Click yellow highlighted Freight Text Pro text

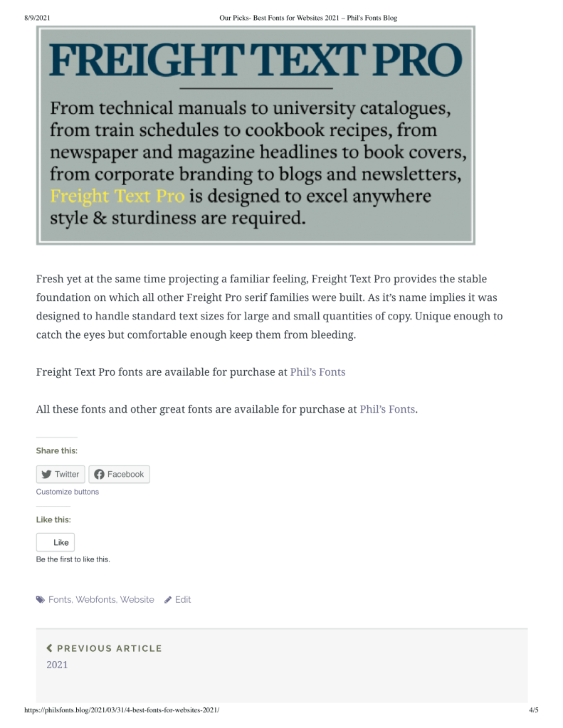click(117, 196)
